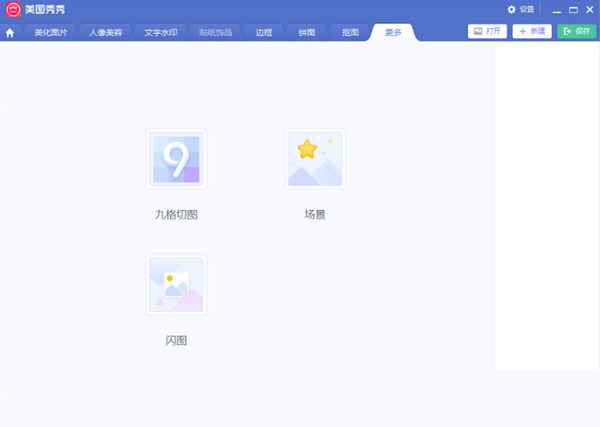Switch to the 抠图 cutout tab
The image size is (600, 427).
point(349,32)
